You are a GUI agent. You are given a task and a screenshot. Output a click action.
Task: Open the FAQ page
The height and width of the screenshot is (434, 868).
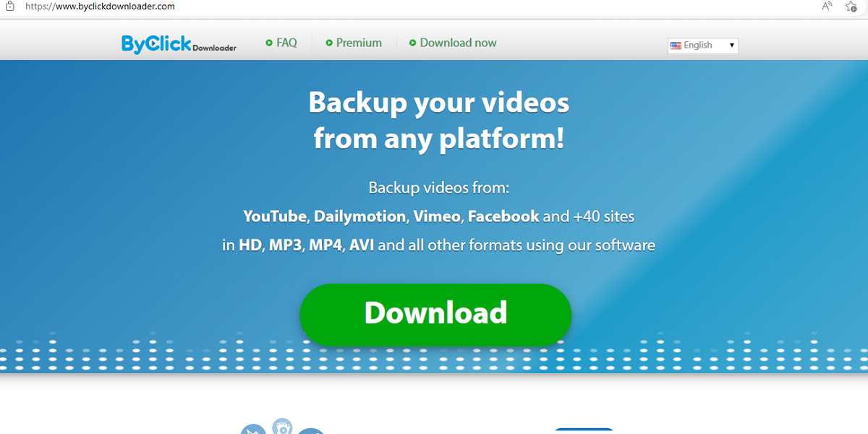coord(286,43)
